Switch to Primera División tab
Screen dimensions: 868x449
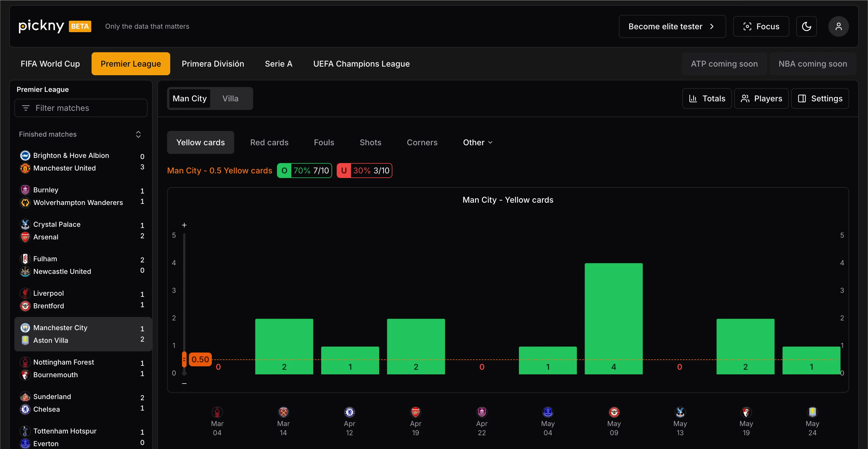pyautogui.click(x=213, y=64)
